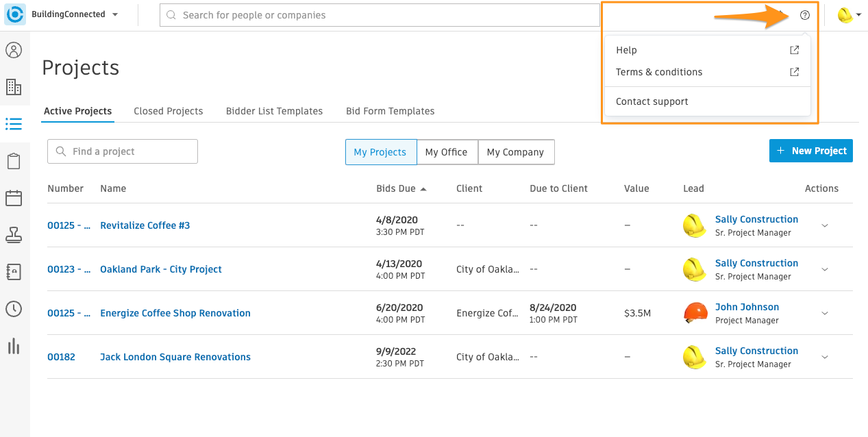Open the clock history icon in sidebar
This screenshot has width=868, height=437.
tap(14, 309)
